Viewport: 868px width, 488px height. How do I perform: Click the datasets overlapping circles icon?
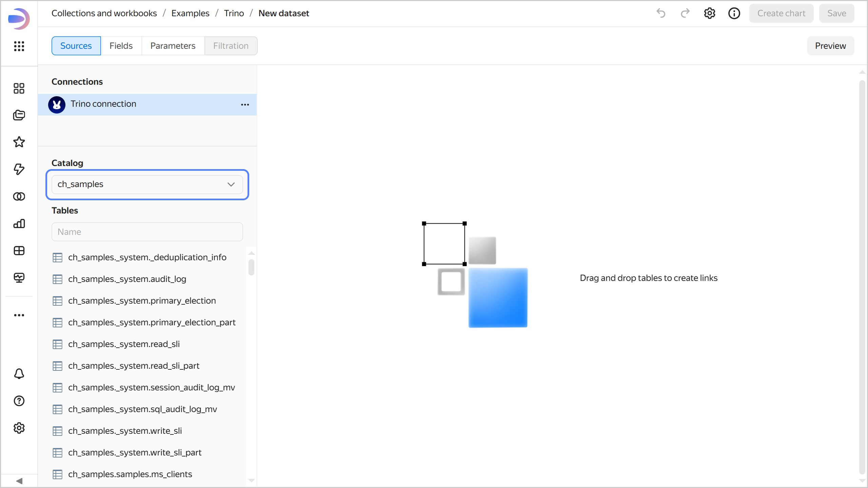click(19, 197)
